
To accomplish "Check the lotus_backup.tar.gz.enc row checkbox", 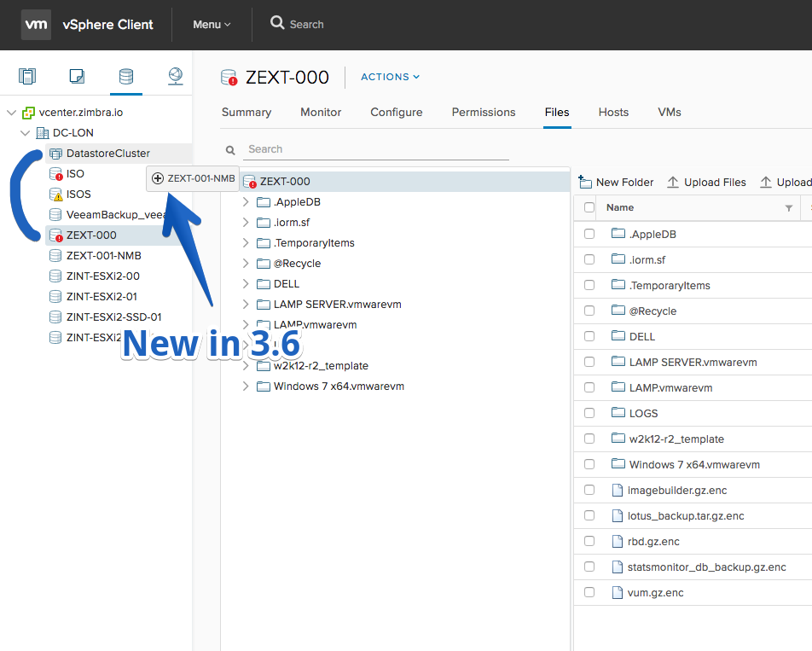I will tap(589, 515).
